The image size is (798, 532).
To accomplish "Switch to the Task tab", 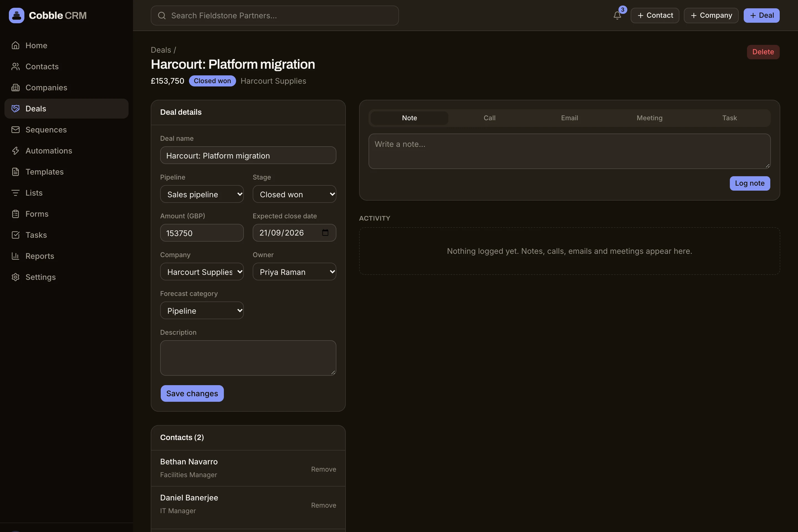I will pos(730,118).
